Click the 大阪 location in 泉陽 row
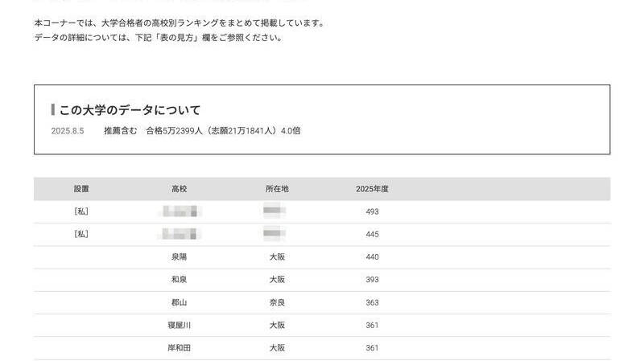 [277, 256]
